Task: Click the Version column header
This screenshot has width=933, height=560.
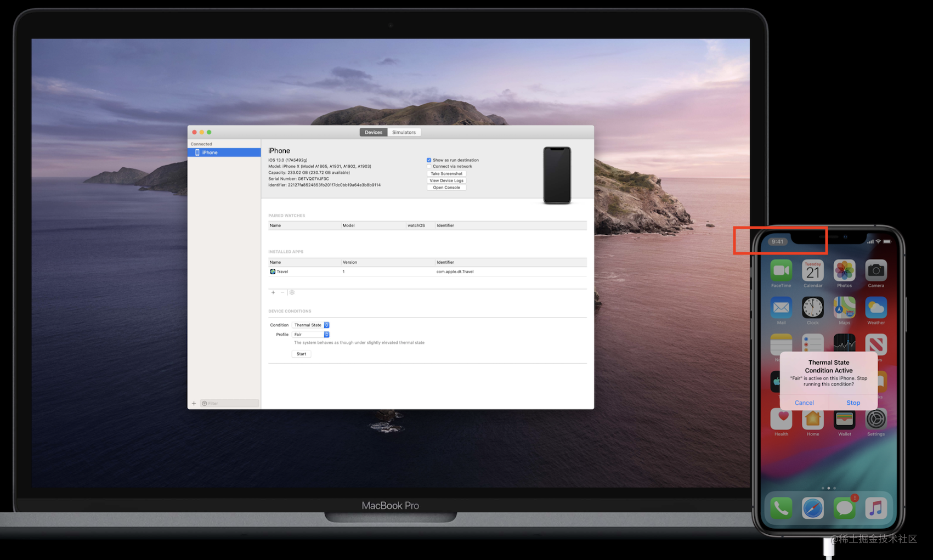Action: (x=388, y=262)
